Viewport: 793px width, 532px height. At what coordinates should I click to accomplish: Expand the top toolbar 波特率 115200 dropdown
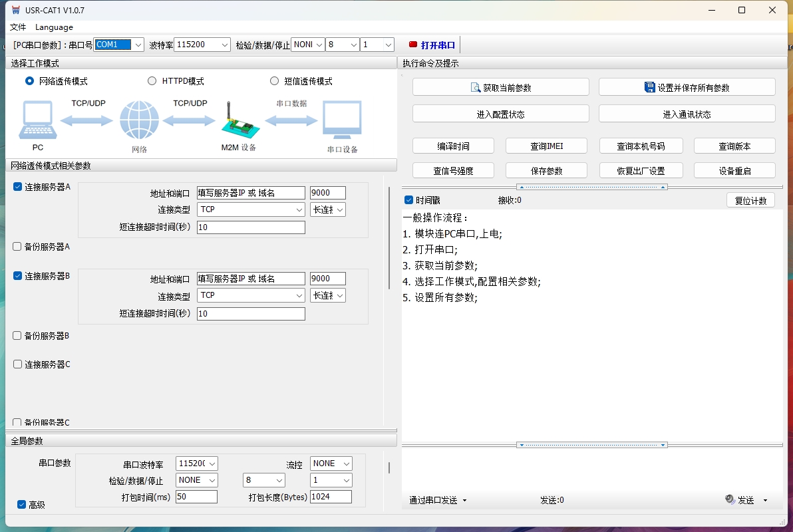pyautogui.click(x=224, y=45)
